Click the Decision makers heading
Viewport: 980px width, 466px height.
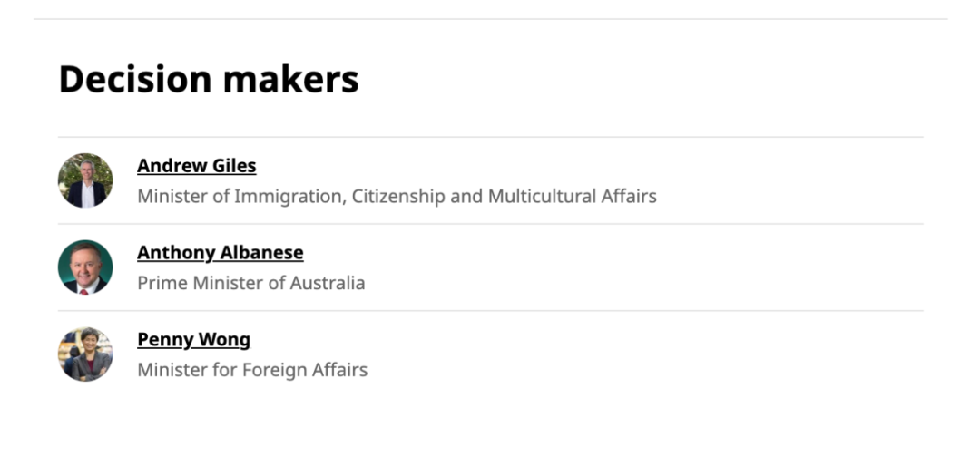209,80
